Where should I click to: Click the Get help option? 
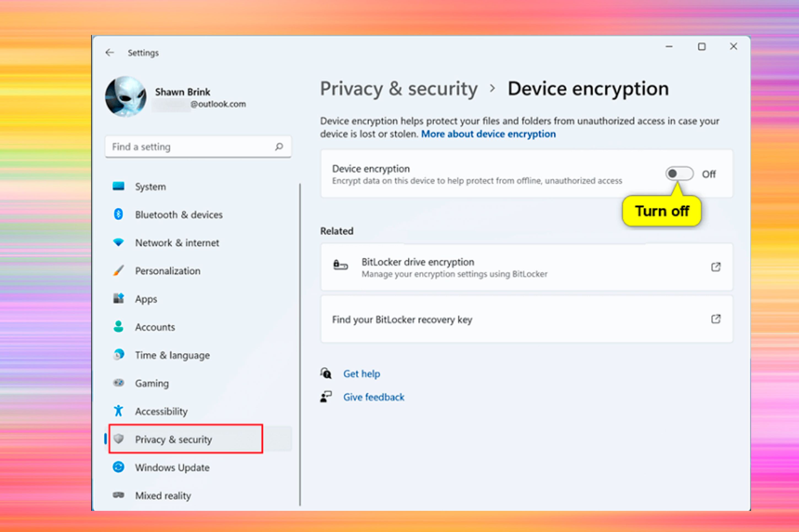coord(361,373)
